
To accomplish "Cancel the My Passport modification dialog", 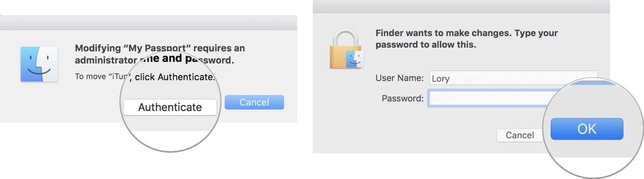I will click(x=254, y=103).
